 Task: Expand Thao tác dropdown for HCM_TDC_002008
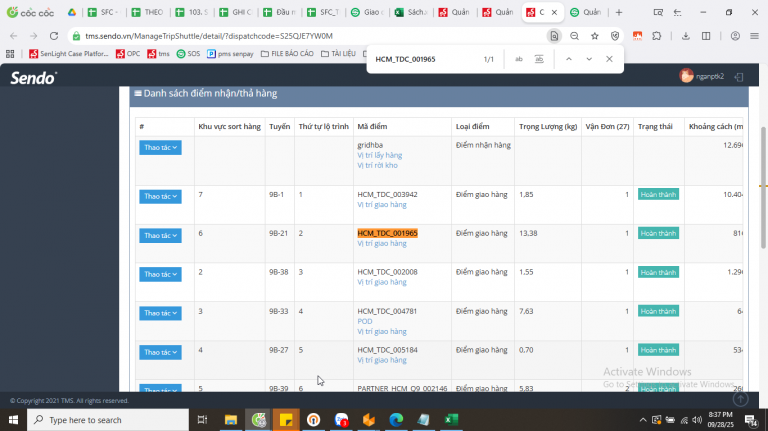click(160, 274)
